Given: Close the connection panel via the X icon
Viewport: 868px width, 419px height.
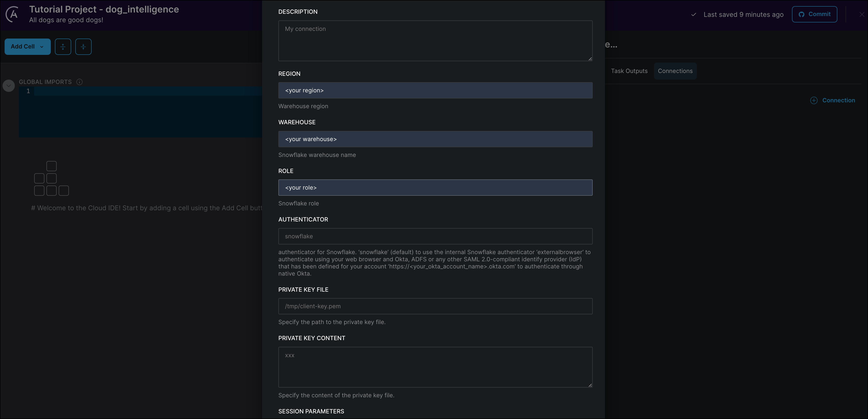Looking at the screenshot, I should coord(862,14).
